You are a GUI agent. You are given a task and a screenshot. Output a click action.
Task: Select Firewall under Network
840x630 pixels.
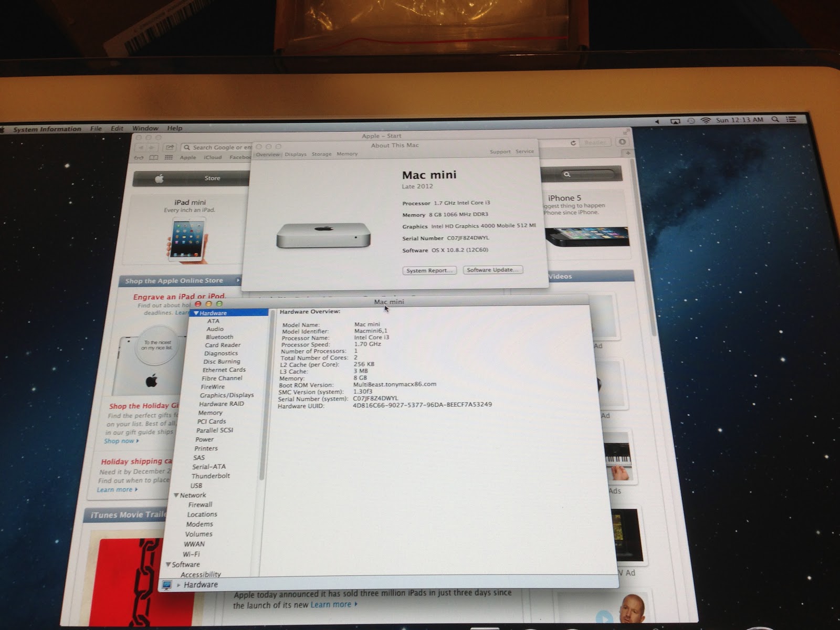click(x=200, y=505)
